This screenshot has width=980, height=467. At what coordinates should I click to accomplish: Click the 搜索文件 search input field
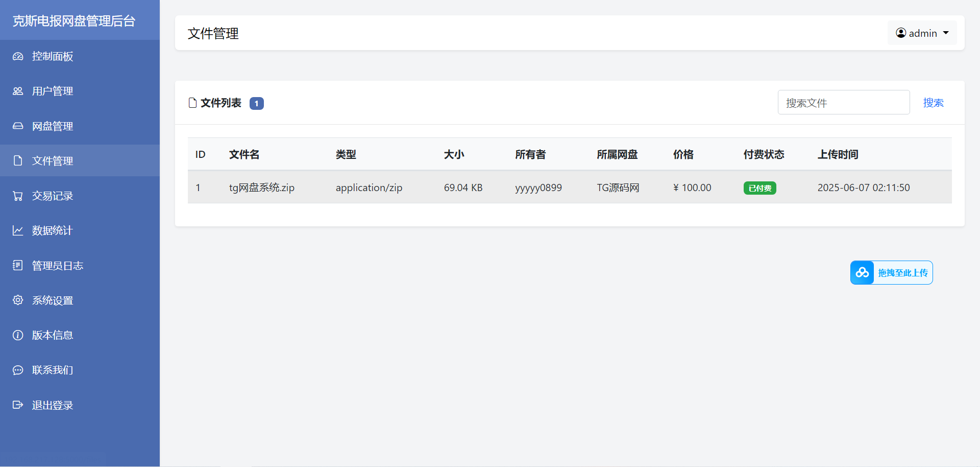pos(843,102)
